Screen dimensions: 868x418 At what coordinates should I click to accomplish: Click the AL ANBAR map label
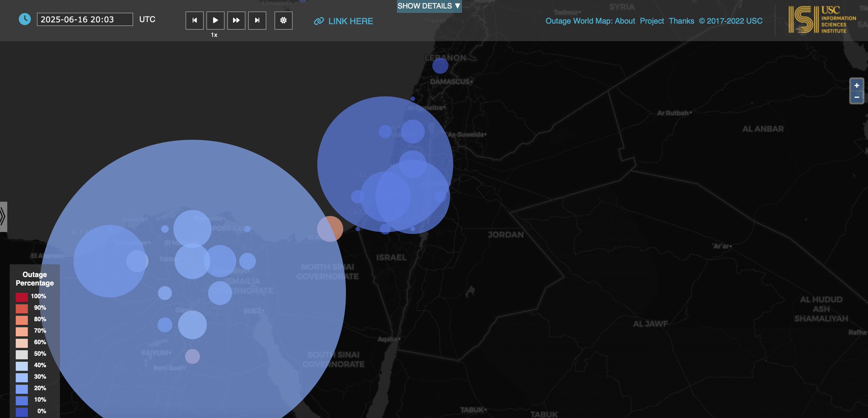(x=763, y=129)
